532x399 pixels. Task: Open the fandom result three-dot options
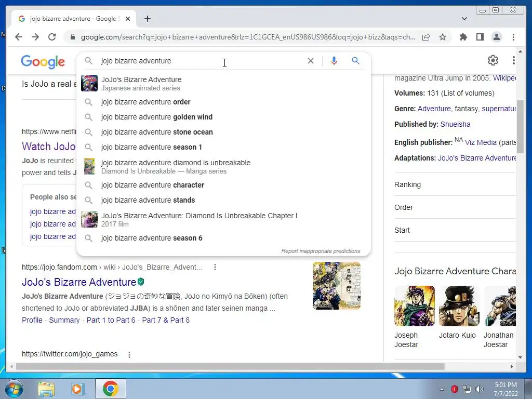(x=215, y=268)
